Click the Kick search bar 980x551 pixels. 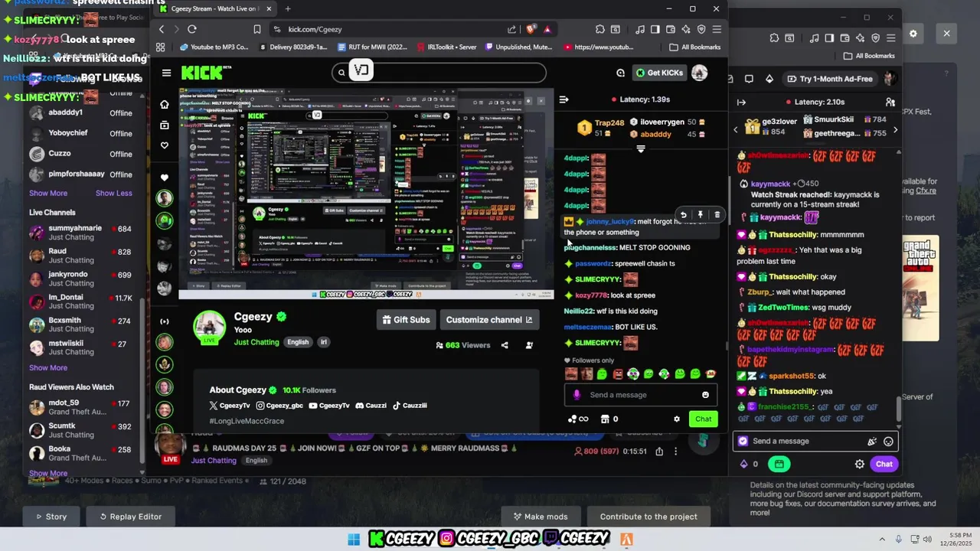pos(439,73)
